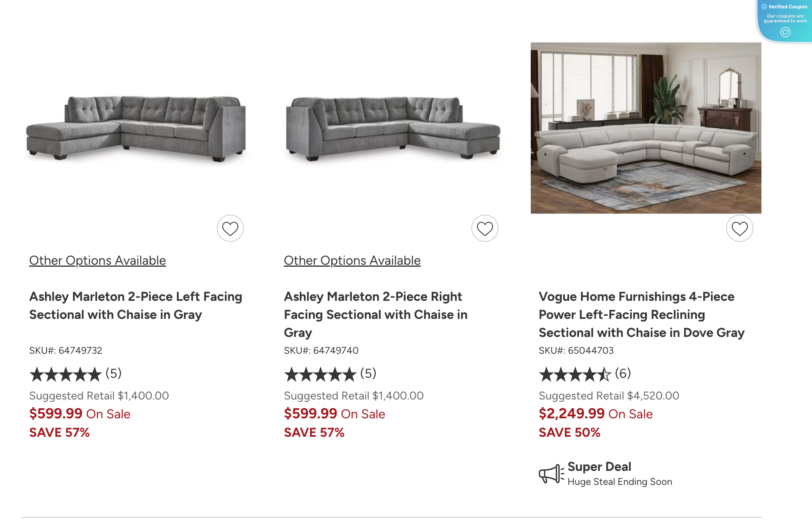
Task: Click the megaphone icon beside Super Deal
Action: (x=551, y=473)
